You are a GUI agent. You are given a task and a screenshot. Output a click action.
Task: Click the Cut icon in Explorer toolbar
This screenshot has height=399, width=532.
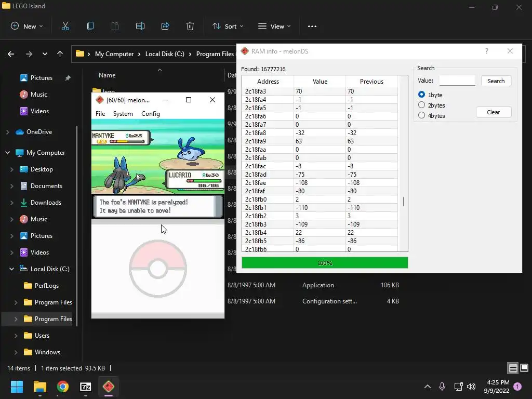click(x=65, y=26)
